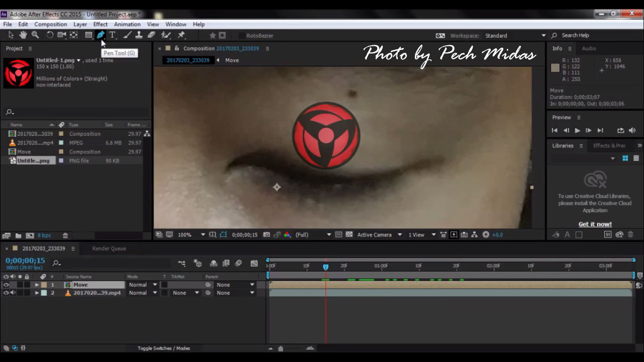Mute audio in the Preview panel
The height and width of the screenshot is (362, 644).
632,131
